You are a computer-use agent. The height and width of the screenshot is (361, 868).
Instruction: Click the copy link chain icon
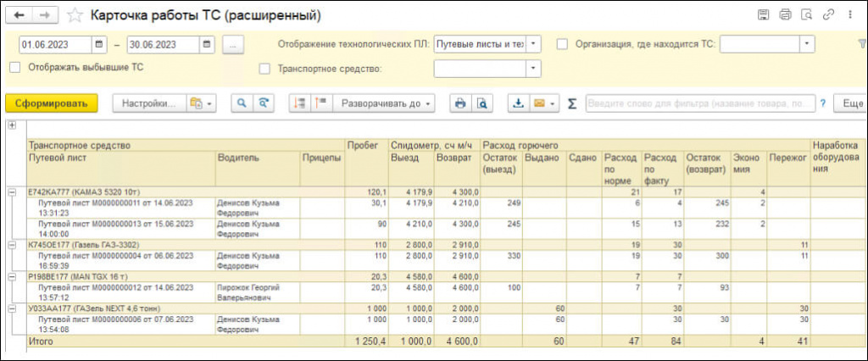[829, 15]
